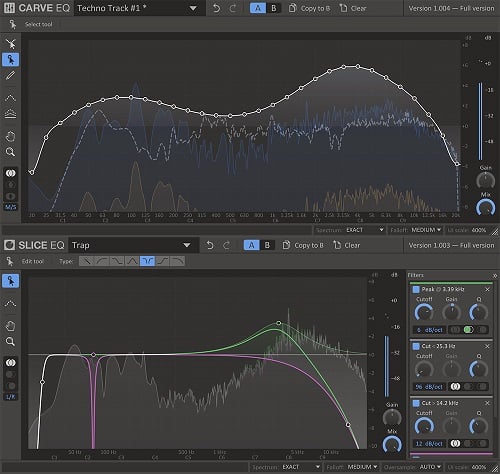
Task: Choose the high-pass filter type icon
Action: pyautogui.click(x=102, y=261)
